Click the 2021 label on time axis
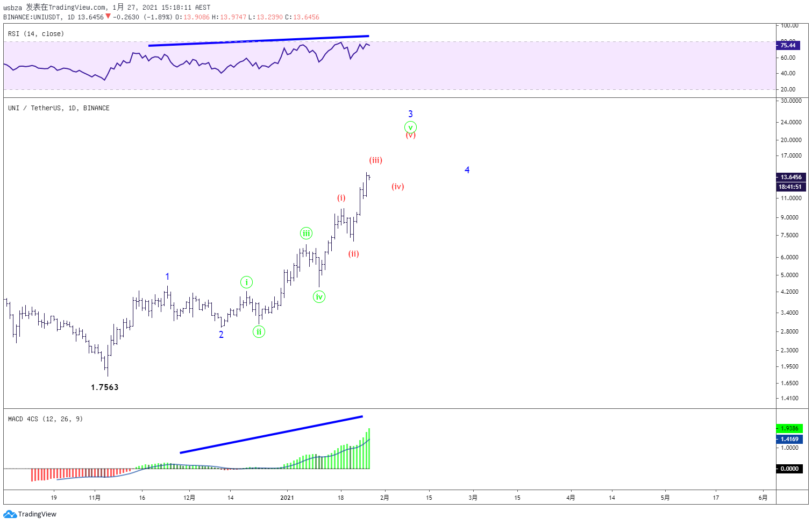 tap(287, 498)
